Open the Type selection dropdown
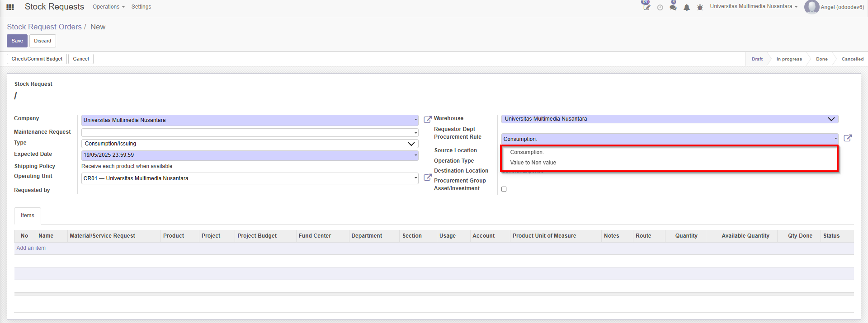Screen dimensions: 868x323 (250, 144)
